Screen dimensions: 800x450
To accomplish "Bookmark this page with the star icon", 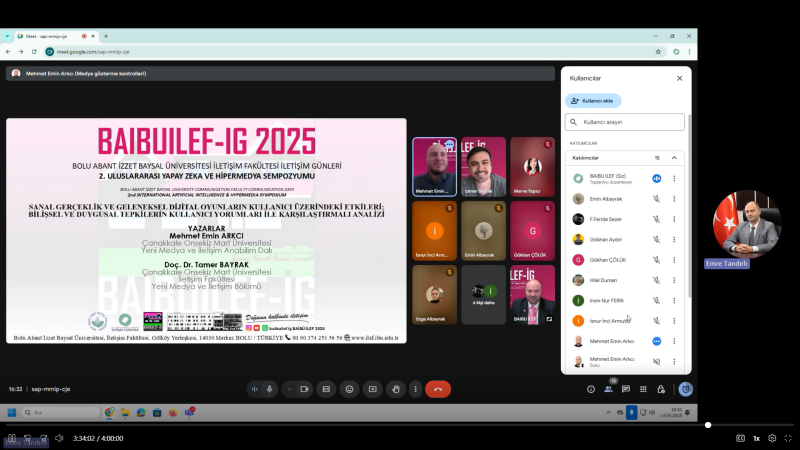I will pos(658,52).
